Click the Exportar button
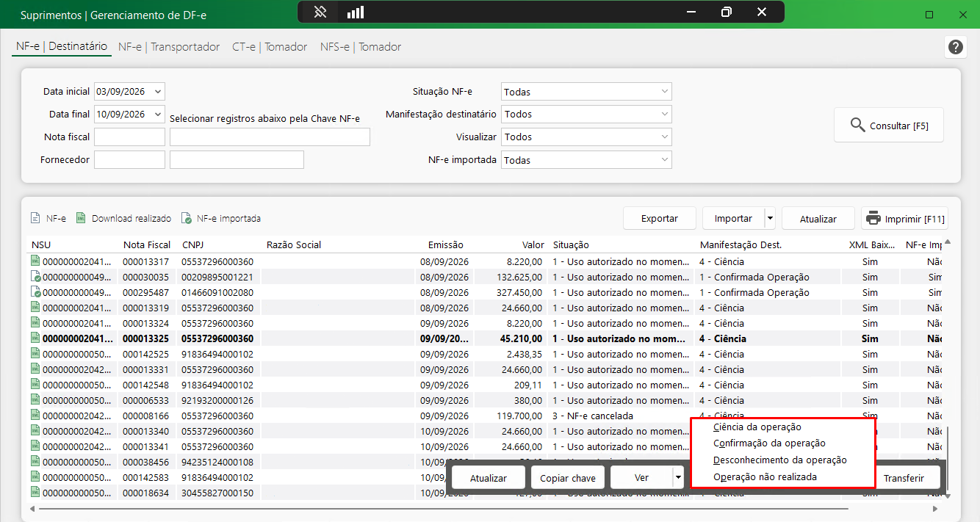 point(660,219)
